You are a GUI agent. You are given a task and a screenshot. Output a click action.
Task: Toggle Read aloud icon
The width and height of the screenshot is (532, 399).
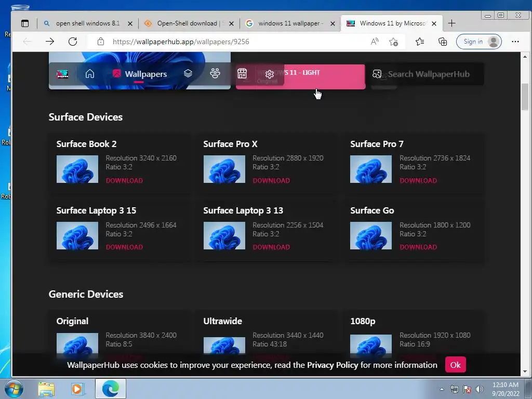(x=375, y=42)
